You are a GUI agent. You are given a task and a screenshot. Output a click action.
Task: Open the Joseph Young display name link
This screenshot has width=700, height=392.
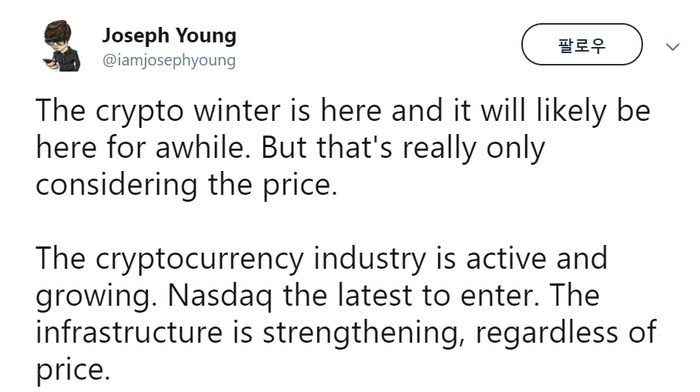click(169, 36)
